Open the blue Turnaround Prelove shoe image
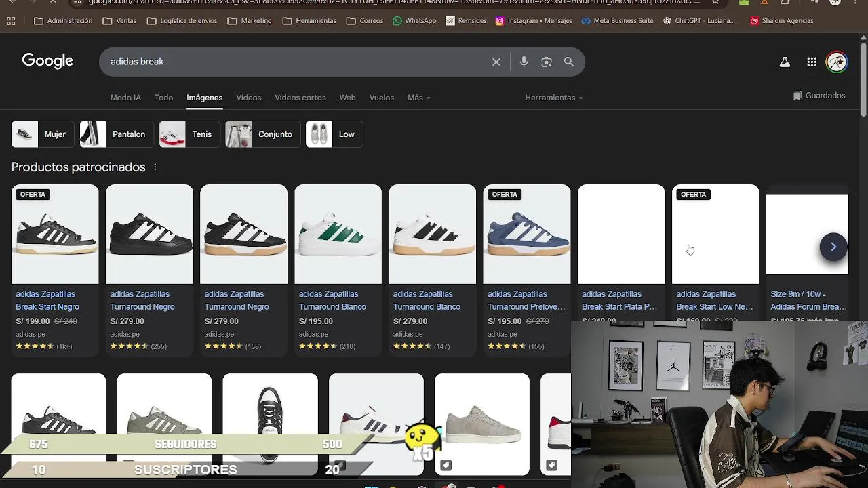 click(x=527, y=235)
